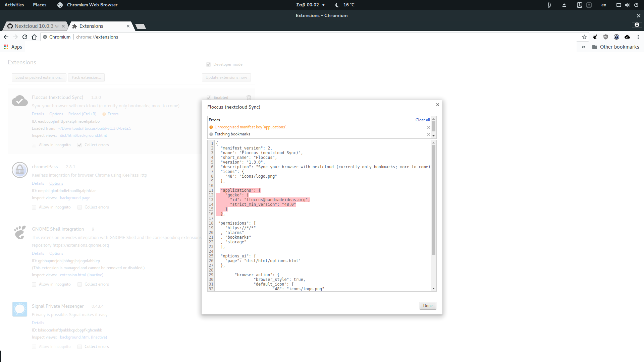Image resolution: width=644 pixels, height=362 pixels.
Task: Toggle the Developer mode checkbox
Action: (208, 64)
